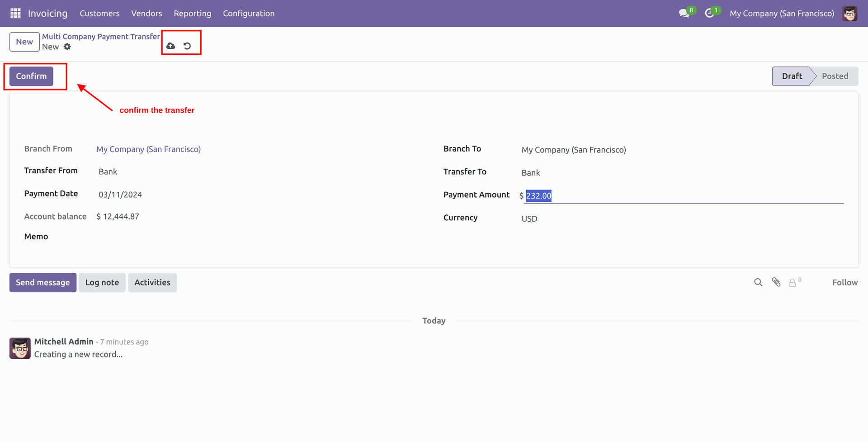The width and height of the screenshot is (868, 442).
Task: Open the gear actions menu beside New
Action: pos(67,47)
